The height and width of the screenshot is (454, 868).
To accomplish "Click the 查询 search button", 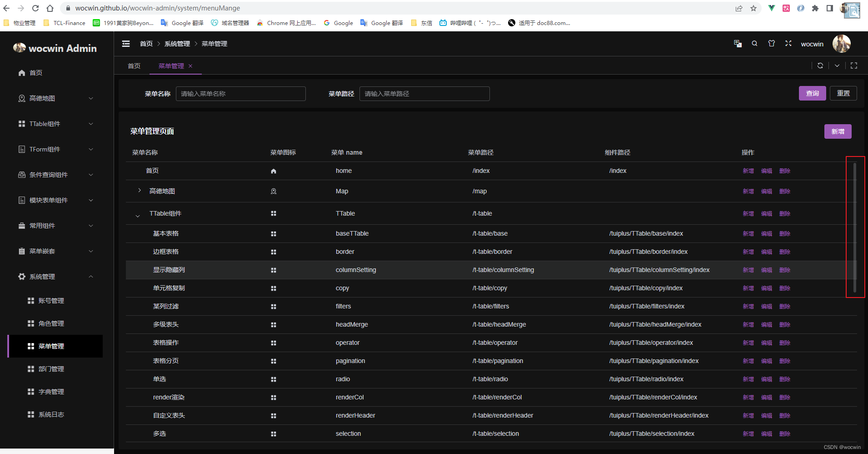I will pos(812,93).
